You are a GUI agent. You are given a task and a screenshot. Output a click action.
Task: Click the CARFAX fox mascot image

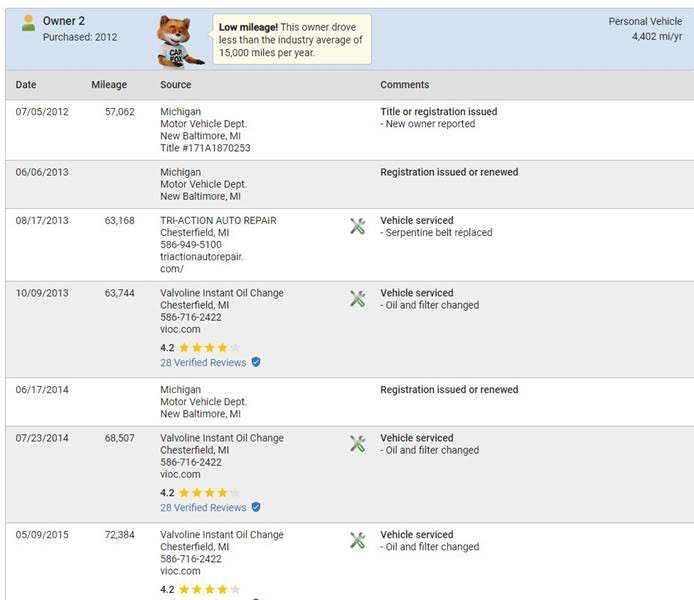point(180,41)
